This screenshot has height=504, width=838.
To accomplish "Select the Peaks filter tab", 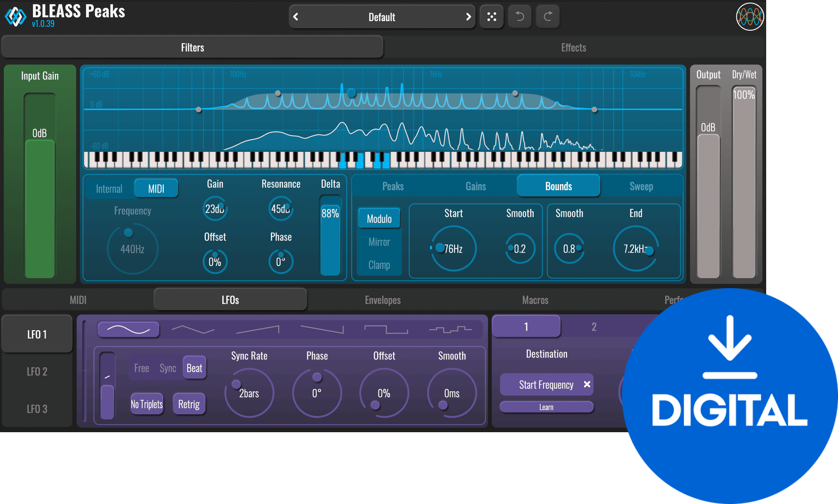I will pyautogui.click(x=393, y=186).
